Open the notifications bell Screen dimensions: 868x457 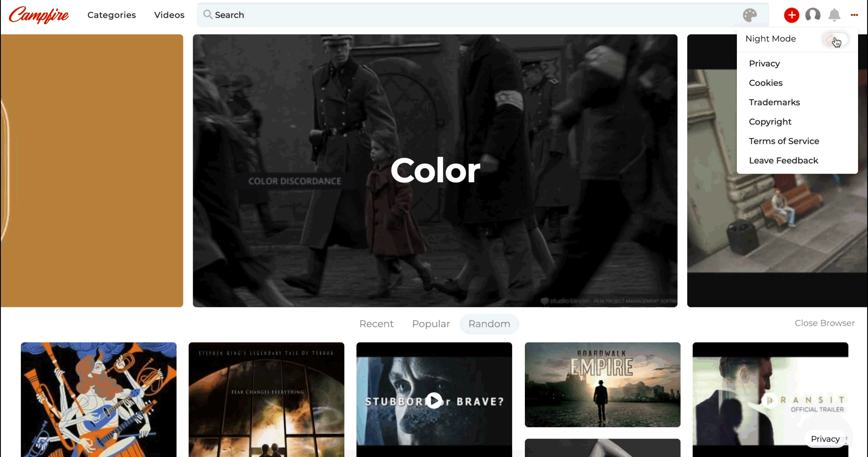click(834, 15)
